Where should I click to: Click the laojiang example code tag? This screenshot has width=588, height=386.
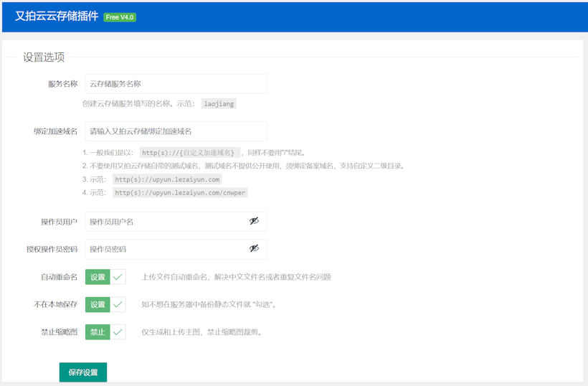219,104
